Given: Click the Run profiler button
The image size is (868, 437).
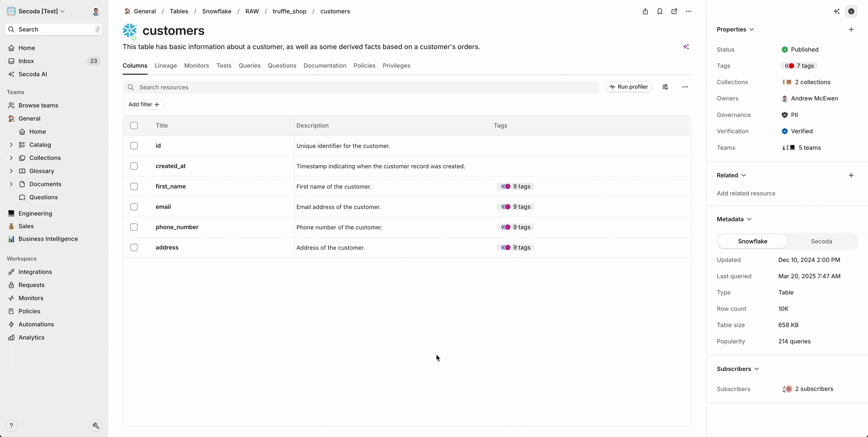Looking at the screenshot, I should click(628, 87).
